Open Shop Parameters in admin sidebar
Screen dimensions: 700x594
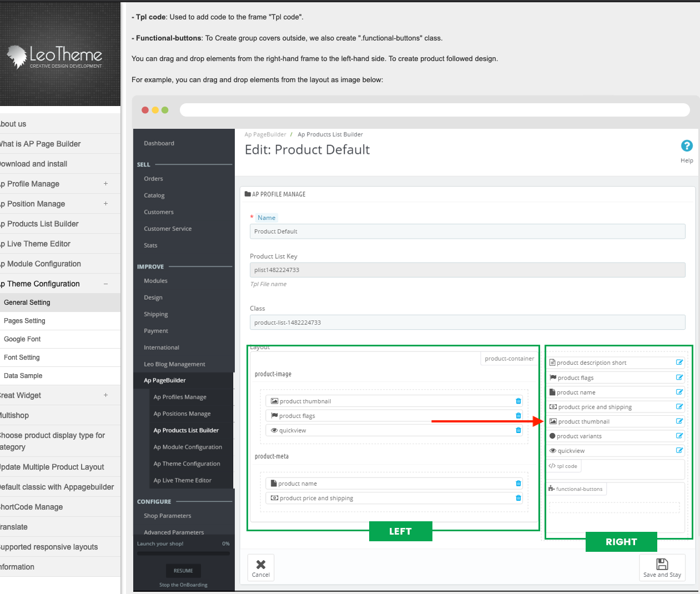point(167,516)
